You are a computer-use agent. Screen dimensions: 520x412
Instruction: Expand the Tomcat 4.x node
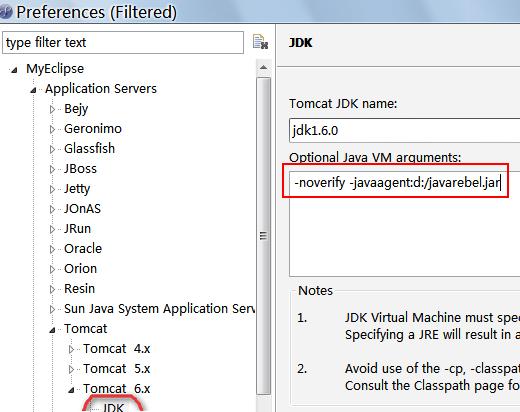point(71,349)
